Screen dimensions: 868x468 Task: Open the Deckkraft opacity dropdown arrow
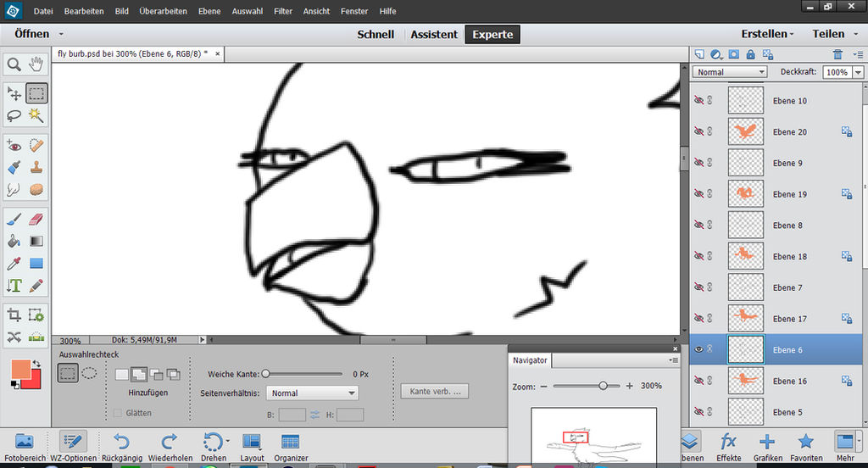tap(858, 73)
